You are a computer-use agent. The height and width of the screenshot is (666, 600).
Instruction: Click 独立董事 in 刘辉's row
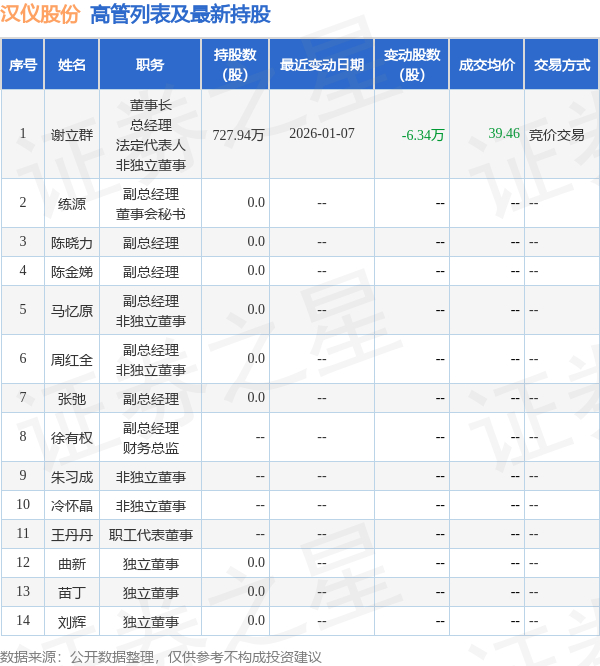coord(150,621)
